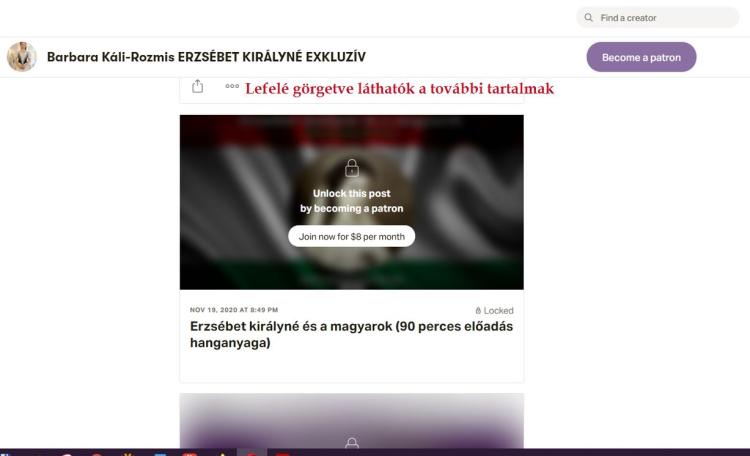Open the Erzsébet királyné és a magyarok post title

[x=351, y=335]
